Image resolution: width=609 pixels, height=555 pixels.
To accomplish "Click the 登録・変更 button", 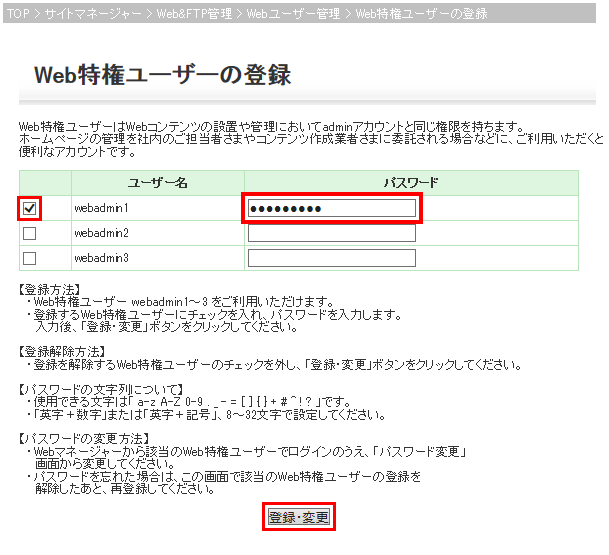I will pyautogui.click(x=299, y=517).
